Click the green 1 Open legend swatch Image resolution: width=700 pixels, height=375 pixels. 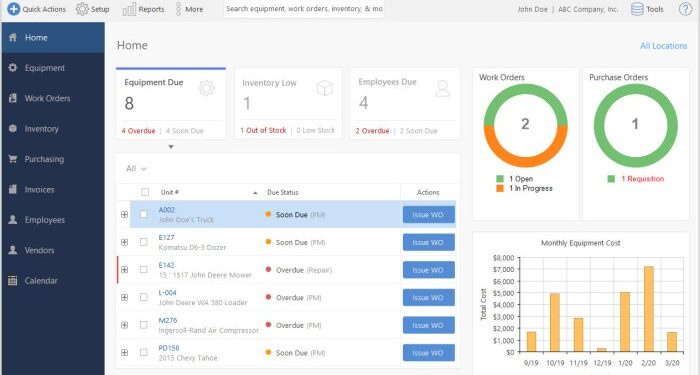500,179
